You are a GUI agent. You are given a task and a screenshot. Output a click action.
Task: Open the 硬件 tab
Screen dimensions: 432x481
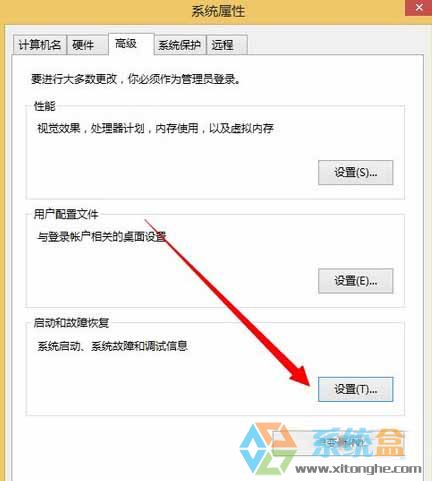(83, 44)
